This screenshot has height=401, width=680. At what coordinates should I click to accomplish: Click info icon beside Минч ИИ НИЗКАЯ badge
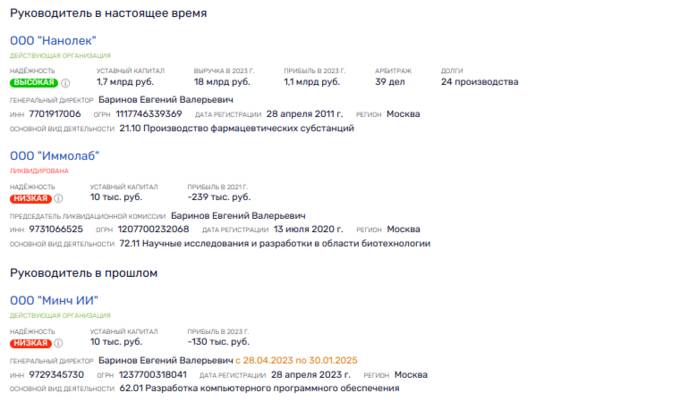59,343
